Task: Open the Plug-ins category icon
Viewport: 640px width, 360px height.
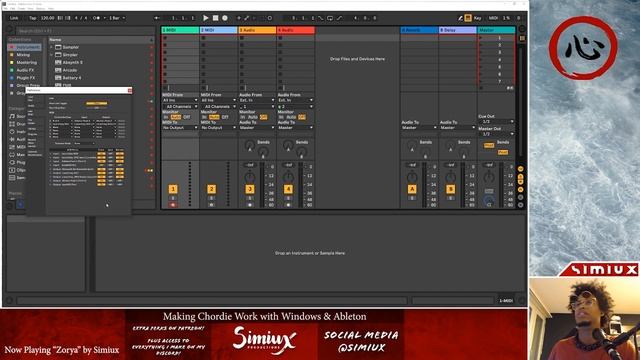Action: tap(12, 162)
